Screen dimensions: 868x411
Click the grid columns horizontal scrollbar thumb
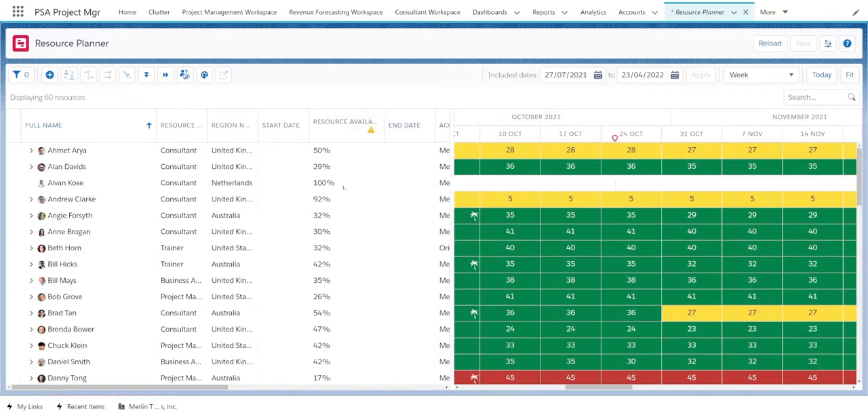point(119,388)
